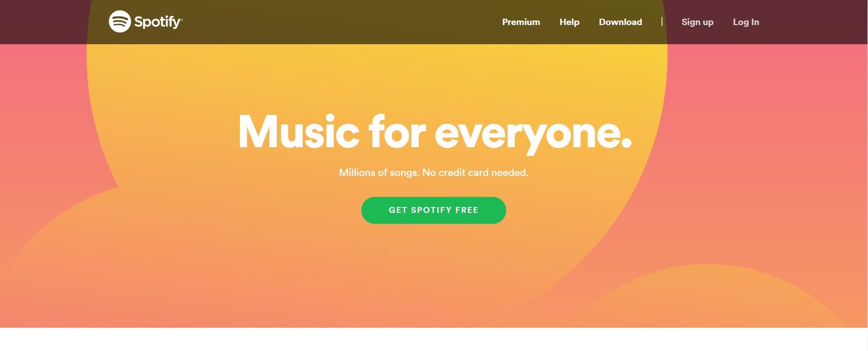868x351 pixels.
Task: Open the Sign up link
Action: point(698,22)
